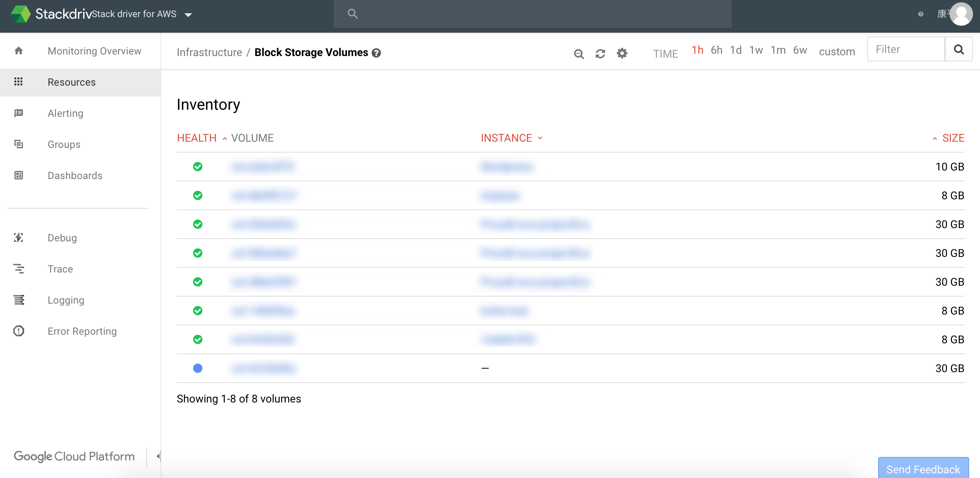Launch the Debug tool icon
The height and width of the screenshot is (478, 980).
click(18, 237)
